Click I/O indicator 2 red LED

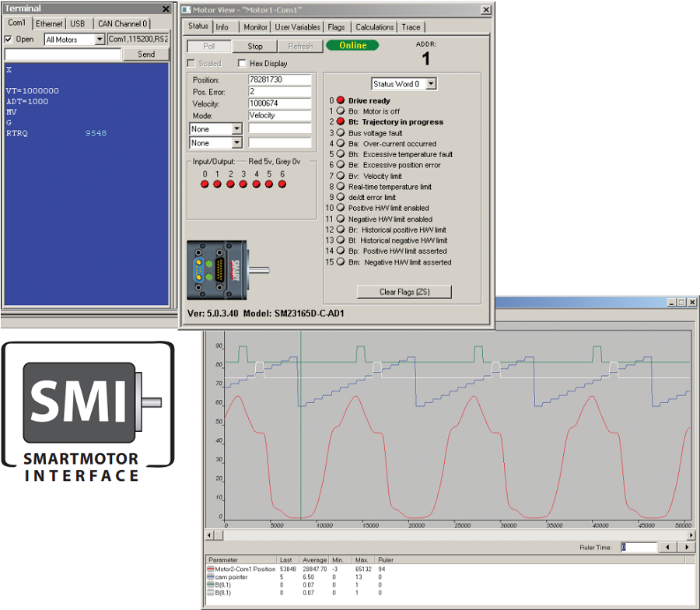click(x=230, y=184)
